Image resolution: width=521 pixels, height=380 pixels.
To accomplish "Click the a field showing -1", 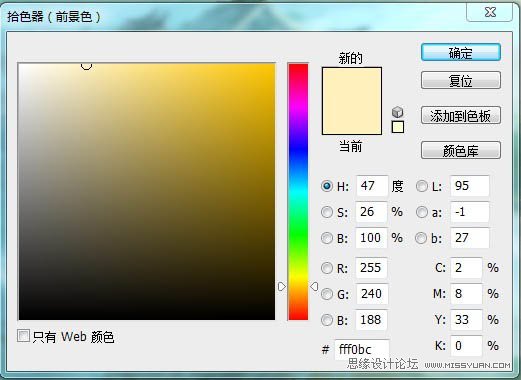I will pos(470,212).
